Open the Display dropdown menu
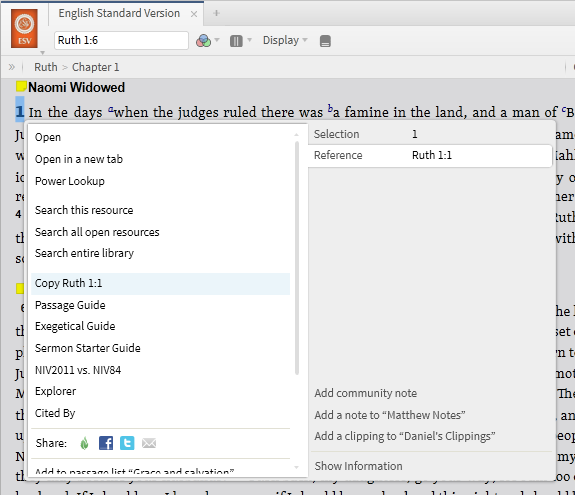This screenshot has height=495, width=575. pyautogui.click(x=285, y=40)
